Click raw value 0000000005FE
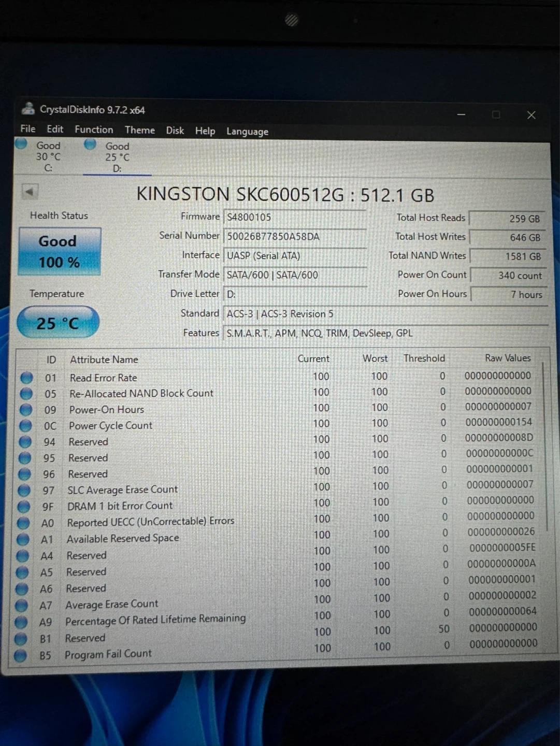 point(502,548)
